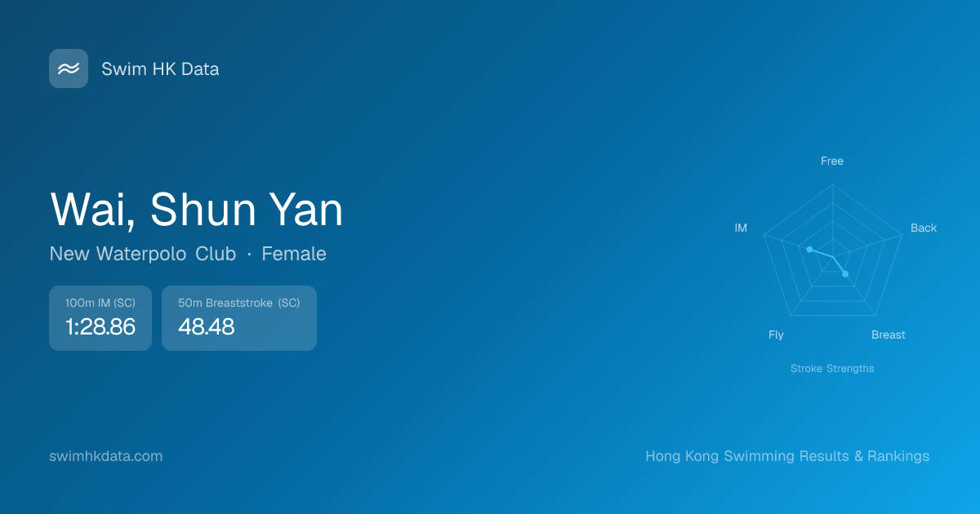Click the Back axis label on radar chart

(924, 228)
